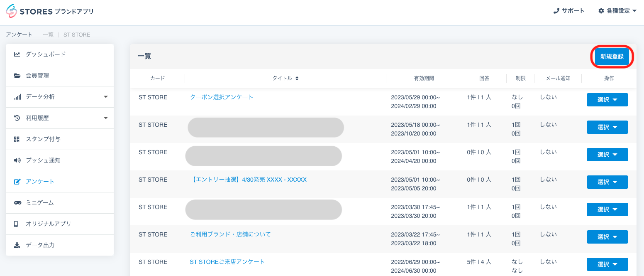Open the クーポン選択アンケート survey link

point(222,97)
